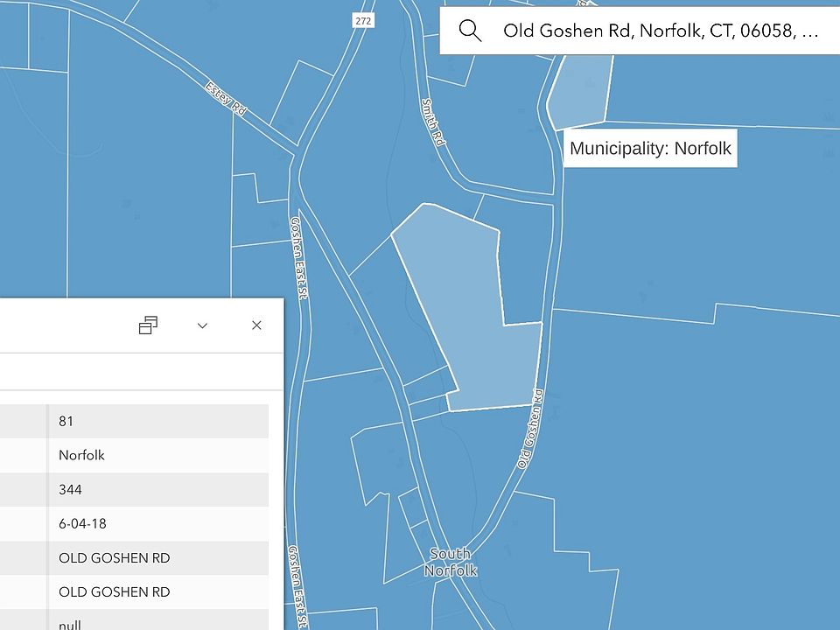Image resolution: width=840 pixels, height=630 pixels.
Task: Click the magnifying glass search icon
Action: tap(470, 31)
